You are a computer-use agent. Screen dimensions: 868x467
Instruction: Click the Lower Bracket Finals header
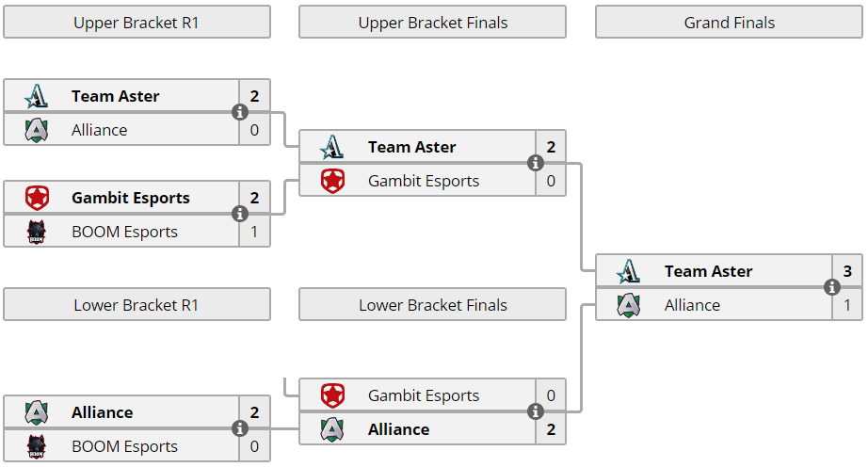[x=432, y=305]
